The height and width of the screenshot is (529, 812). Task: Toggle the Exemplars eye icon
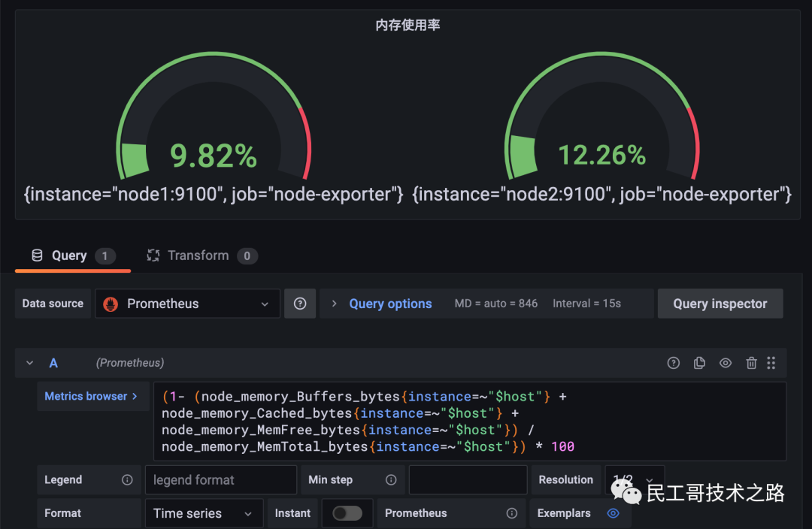[614, 513]
